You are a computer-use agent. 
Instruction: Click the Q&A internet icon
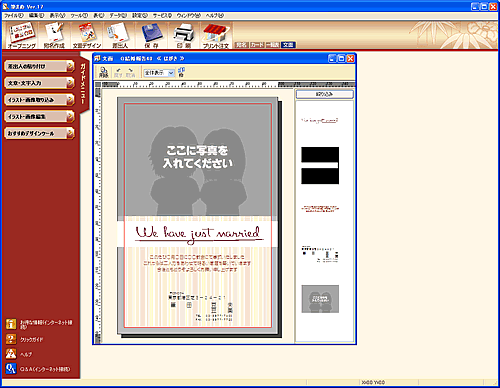[x=11, y=369]
